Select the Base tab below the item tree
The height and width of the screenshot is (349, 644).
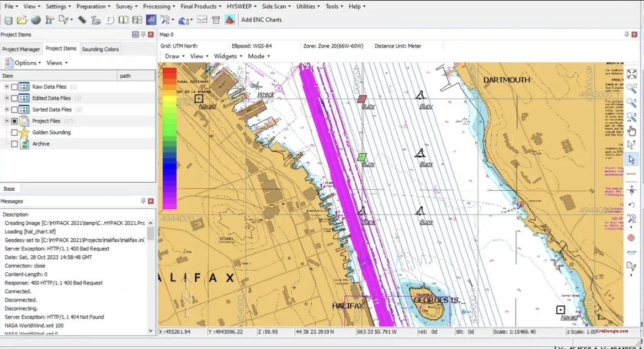[x=9, y=189]
